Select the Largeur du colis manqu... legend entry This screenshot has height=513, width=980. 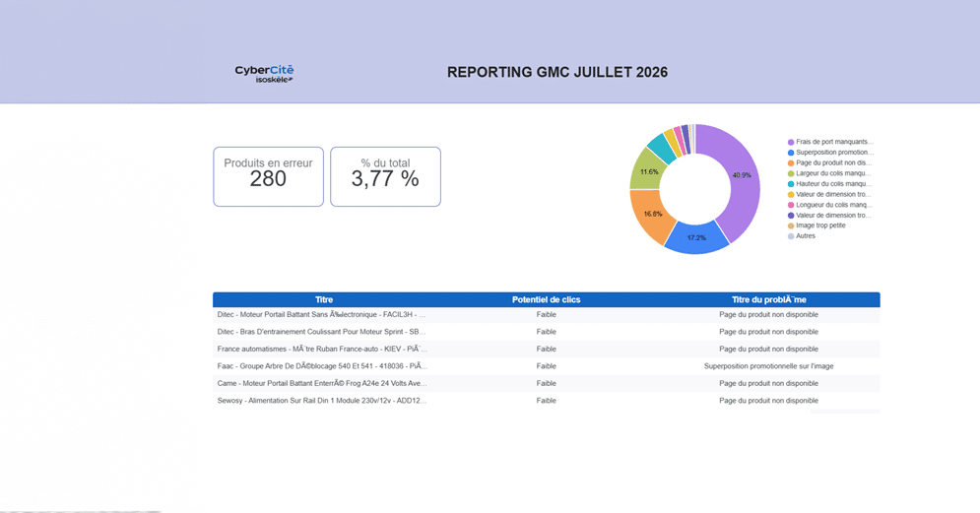[x=829, y=173]
